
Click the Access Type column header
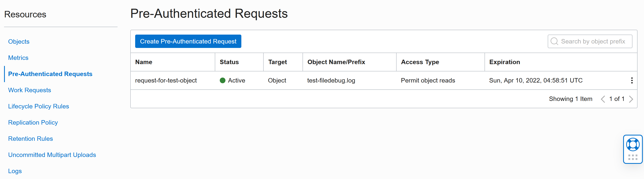(420, 62)
